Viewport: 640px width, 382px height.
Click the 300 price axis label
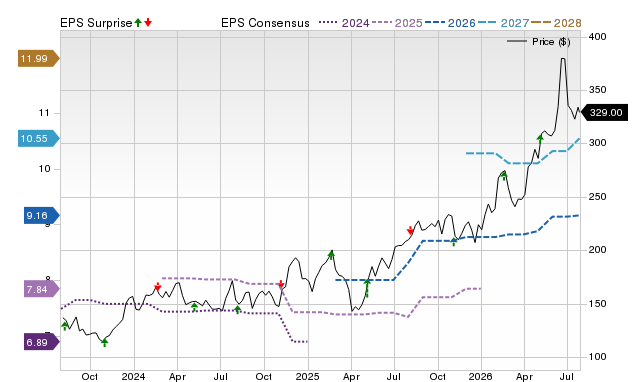click(x=597, y=143)
